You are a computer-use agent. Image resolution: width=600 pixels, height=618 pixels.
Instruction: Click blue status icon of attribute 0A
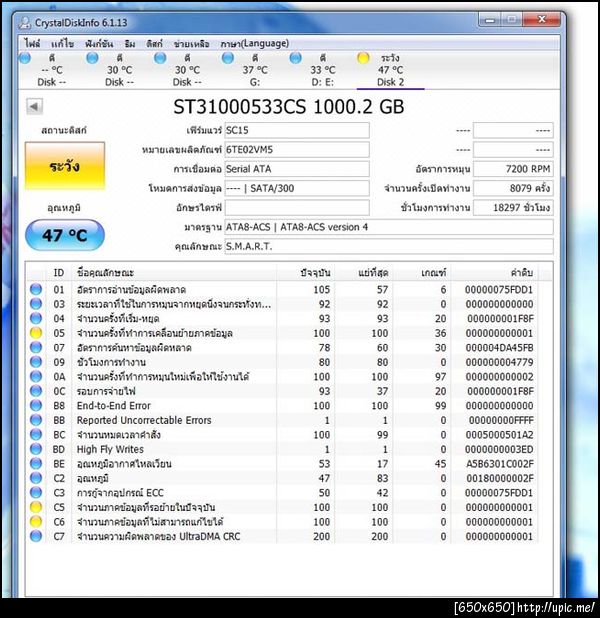36,376
